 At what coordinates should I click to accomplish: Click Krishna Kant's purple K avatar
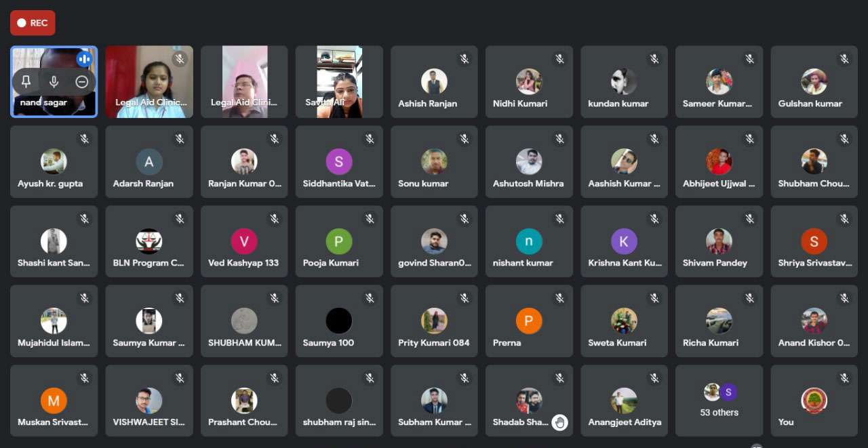624,241
